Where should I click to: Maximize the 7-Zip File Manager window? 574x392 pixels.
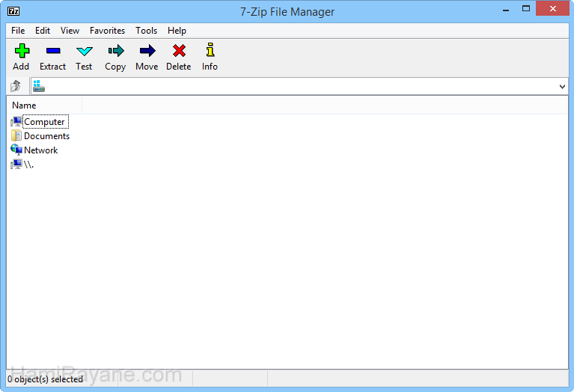tap(526, 9)
